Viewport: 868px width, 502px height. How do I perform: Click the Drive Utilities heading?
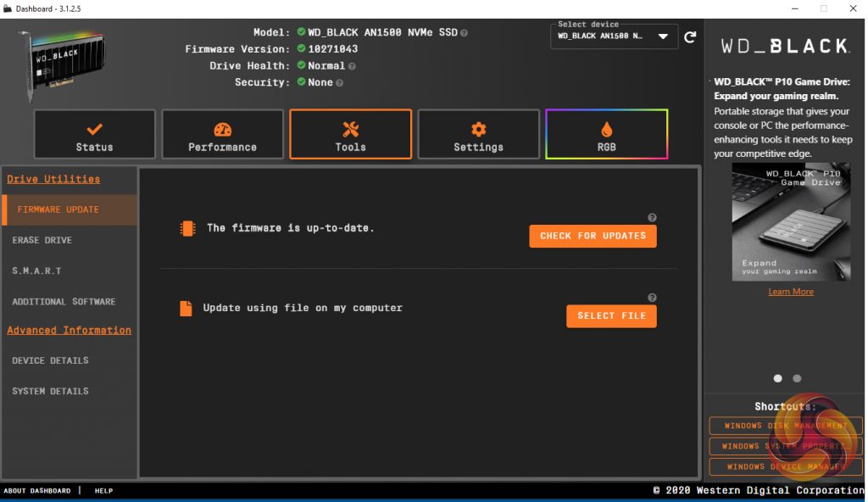[x=53, y=179]
